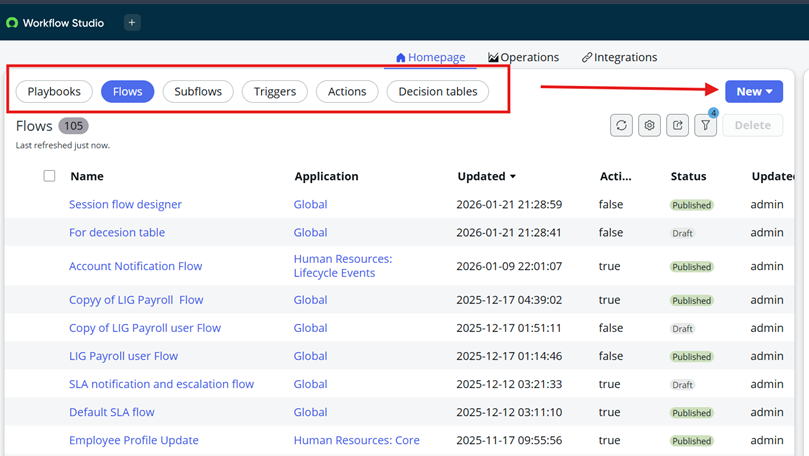Select the Decision tables pill
Image resolution: width=809 pixels, height=456 pixels.
pos(438,91)
